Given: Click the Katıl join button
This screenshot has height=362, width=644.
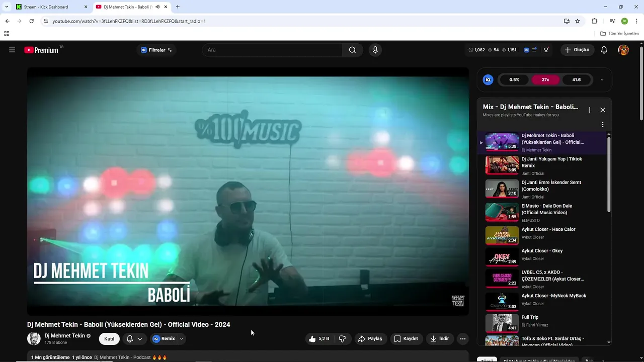Looking at the screenshot, I should pos(109,339).
